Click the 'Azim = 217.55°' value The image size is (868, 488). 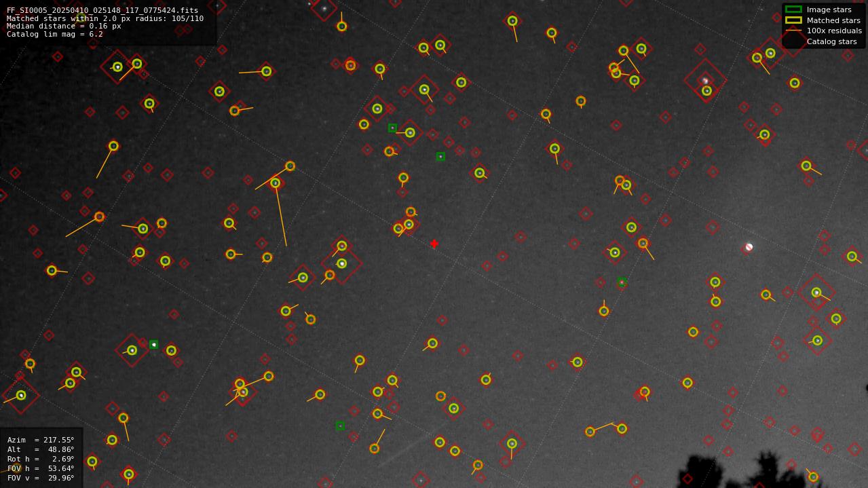[41, 440]
